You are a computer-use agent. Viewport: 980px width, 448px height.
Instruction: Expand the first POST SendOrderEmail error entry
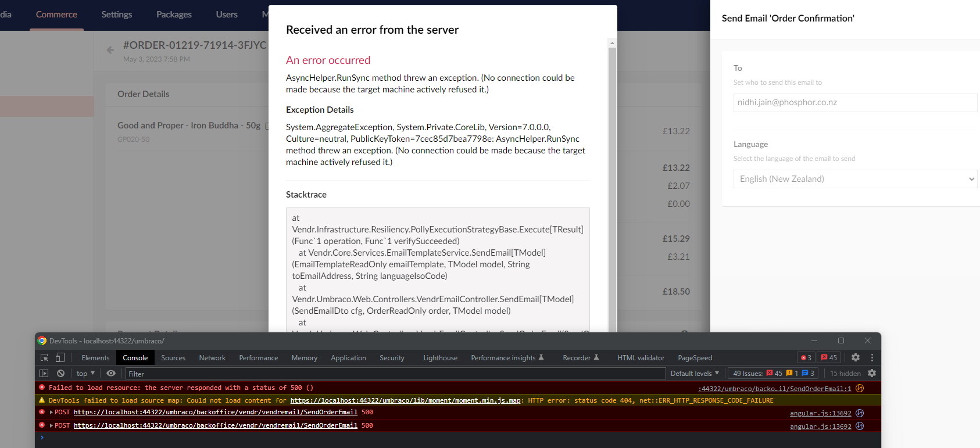point(51,413)
